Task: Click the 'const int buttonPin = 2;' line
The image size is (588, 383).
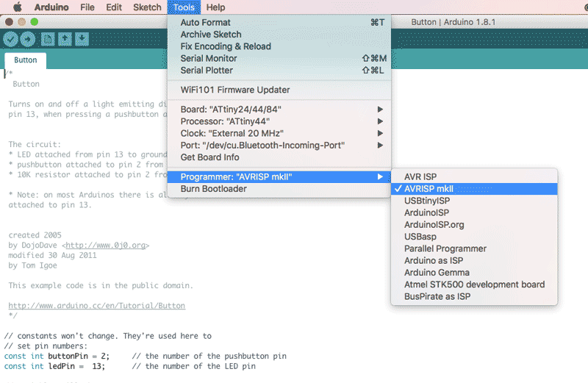Action: (57, 356)
